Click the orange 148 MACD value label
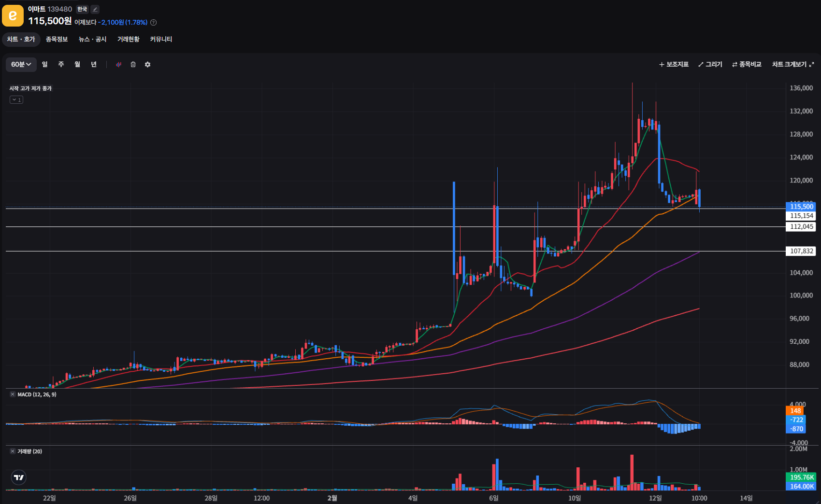The width and height of the screenshot is (821, 504). [795, 411]
